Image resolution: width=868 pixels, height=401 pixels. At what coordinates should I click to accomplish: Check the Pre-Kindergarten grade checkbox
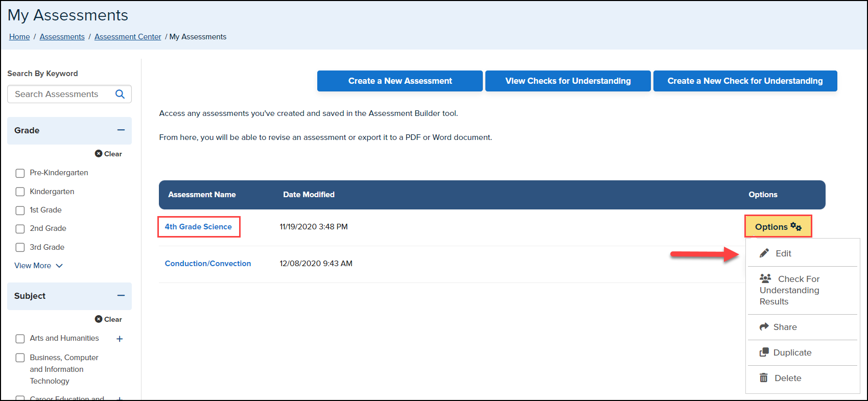click(x=20, y=173)
